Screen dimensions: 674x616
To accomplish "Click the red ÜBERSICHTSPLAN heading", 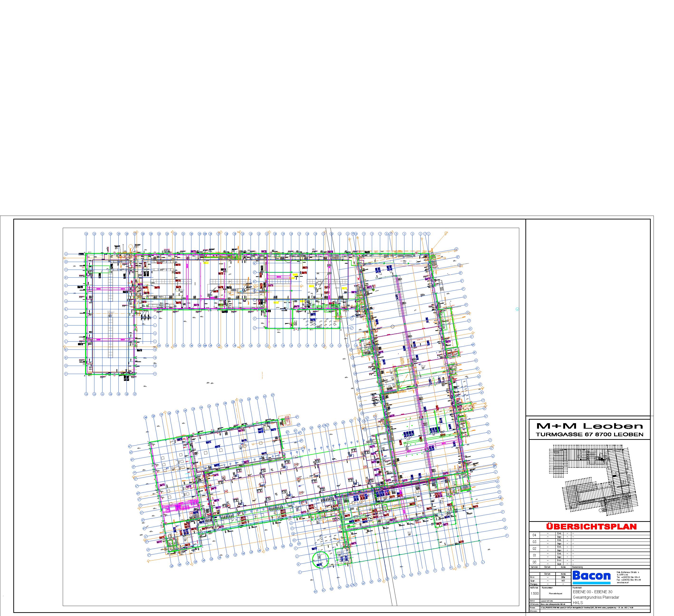I will tap(591, 527).
